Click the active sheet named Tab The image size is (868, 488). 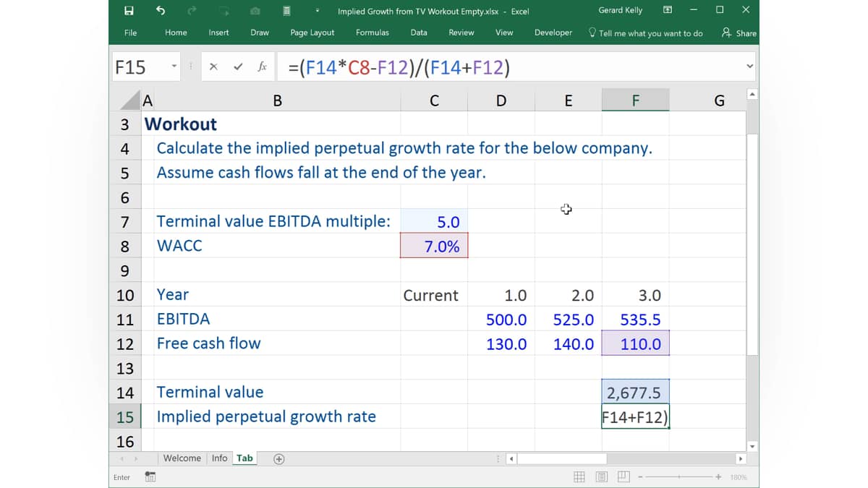[x=245, y=458]
